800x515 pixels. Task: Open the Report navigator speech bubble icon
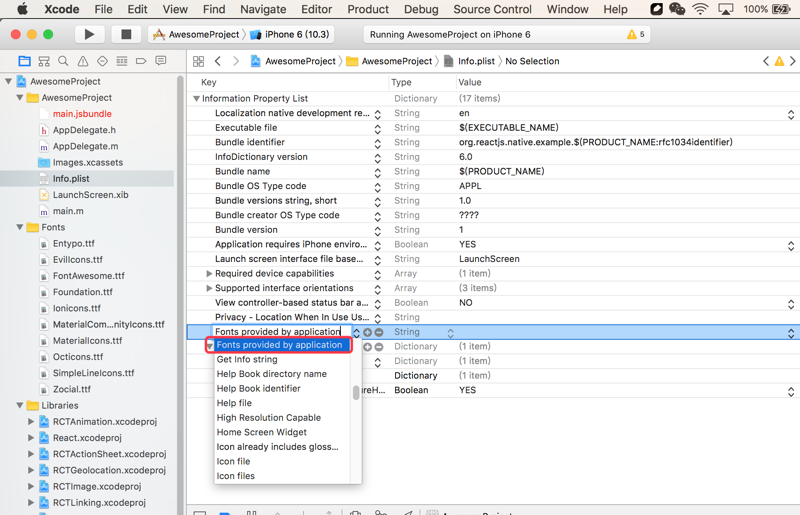(161, 61)
